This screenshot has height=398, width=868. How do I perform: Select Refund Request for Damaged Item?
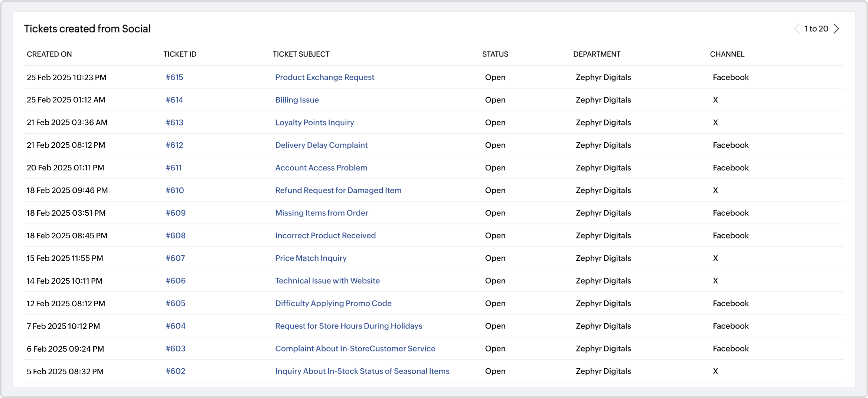338,190
